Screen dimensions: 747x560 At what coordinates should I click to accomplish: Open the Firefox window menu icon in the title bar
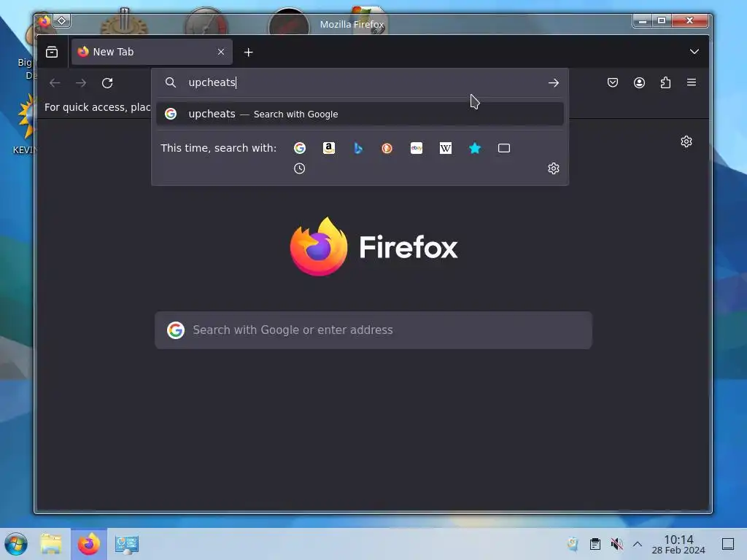point(44,21)
